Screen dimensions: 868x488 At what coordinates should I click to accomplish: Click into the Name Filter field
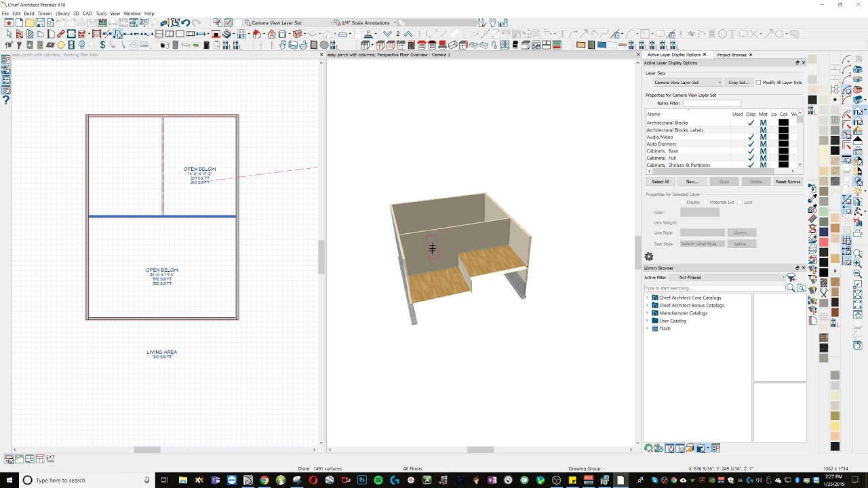pyautogui.click(x=711, y=103)
